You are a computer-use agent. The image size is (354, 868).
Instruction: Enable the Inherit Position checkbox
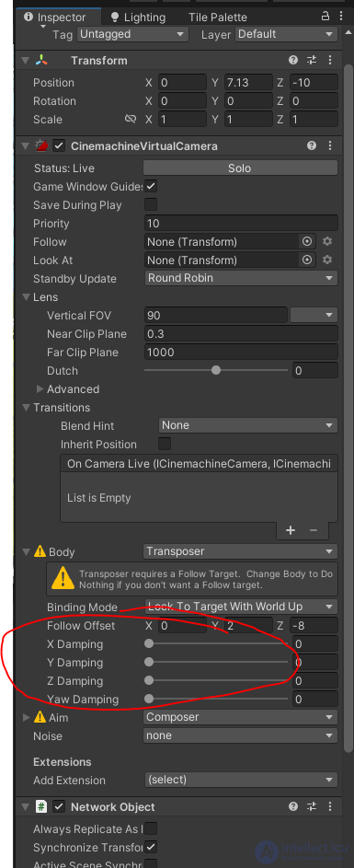[165, 444]
